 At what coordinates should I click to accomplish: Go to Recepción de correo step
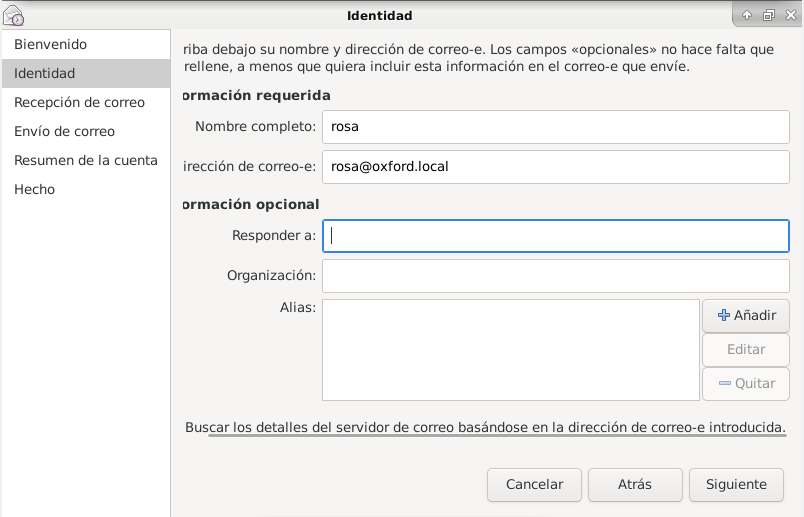[79, 102]
